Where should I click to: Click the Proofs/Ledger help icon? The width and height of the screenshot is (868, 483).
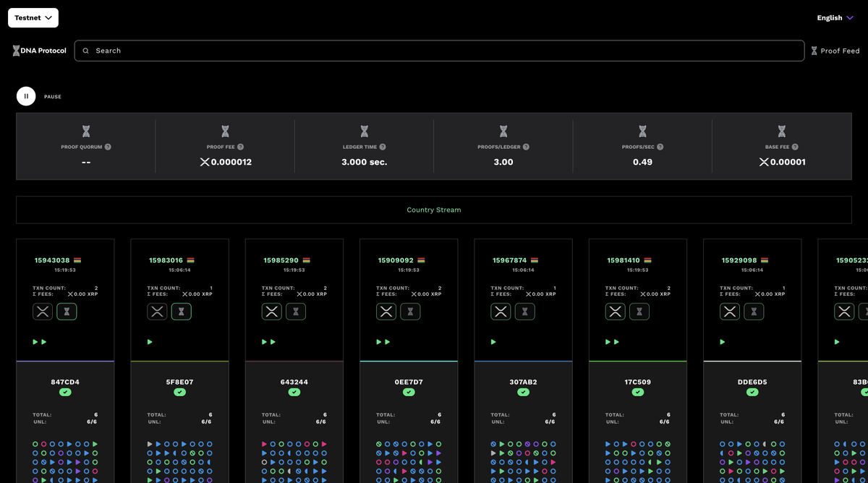(526, 147)
